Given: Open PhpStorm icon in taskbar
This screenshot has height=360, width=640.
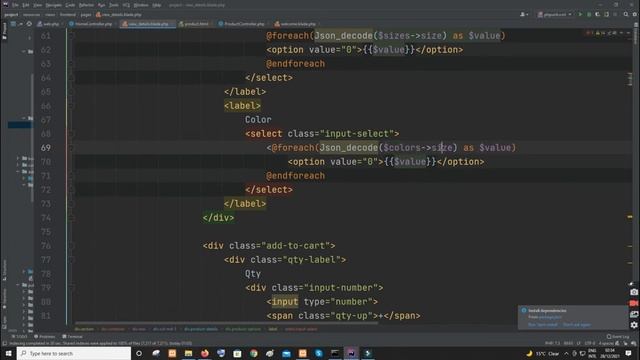Looking at the screenshot, I should pos(351,353).
